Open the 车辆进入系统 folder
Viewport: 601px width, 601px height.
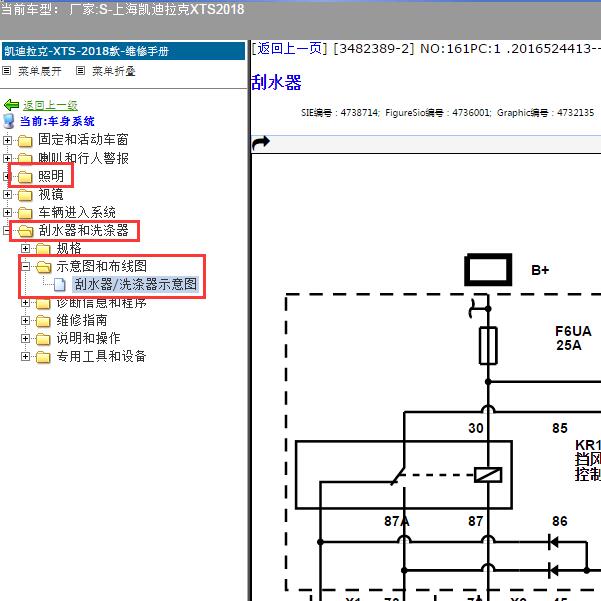[77, 212]
